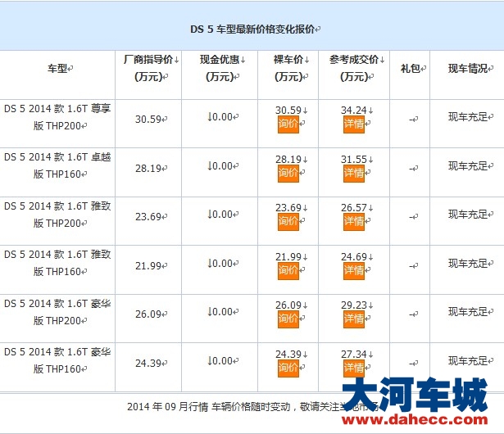Viewport: 504px width, 434px height.
Task: Select the 参考成交价 column header
Action: [x=356, y=68]
